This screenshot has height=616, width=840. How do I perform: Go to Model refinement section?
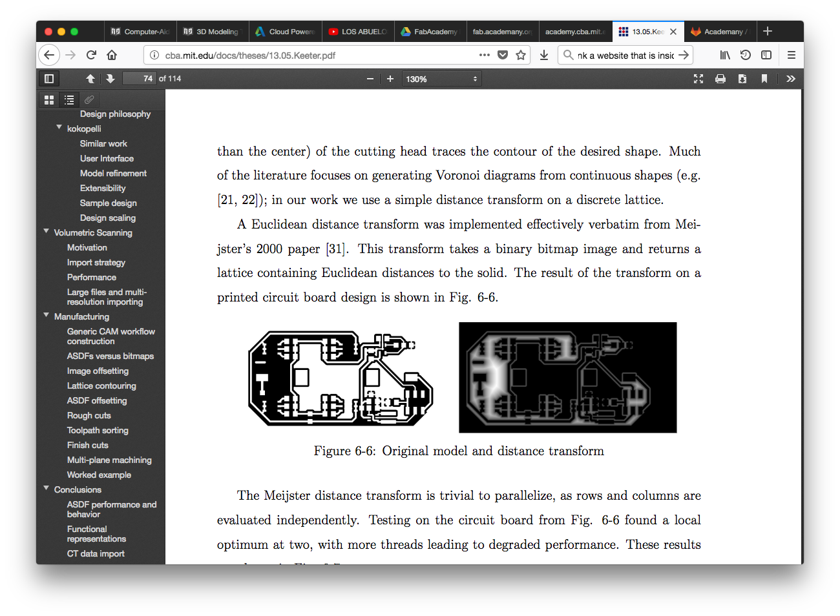pyautogui.click(x=113, y=173)
